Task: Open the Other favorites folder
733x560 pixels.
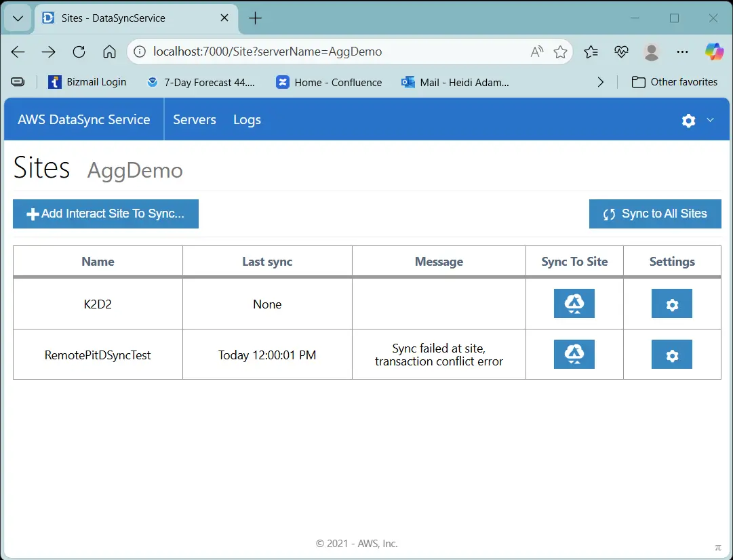Action: [674, 82]
